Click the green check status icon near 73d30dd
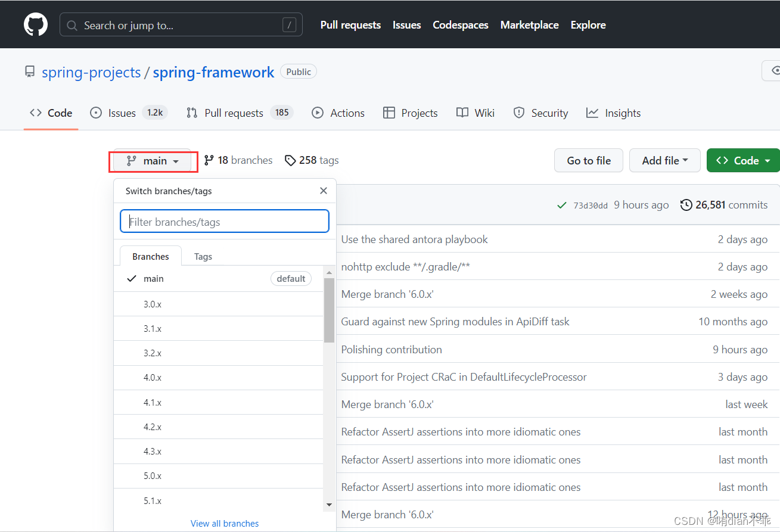 pyautogui.click(x=561, y=205)
